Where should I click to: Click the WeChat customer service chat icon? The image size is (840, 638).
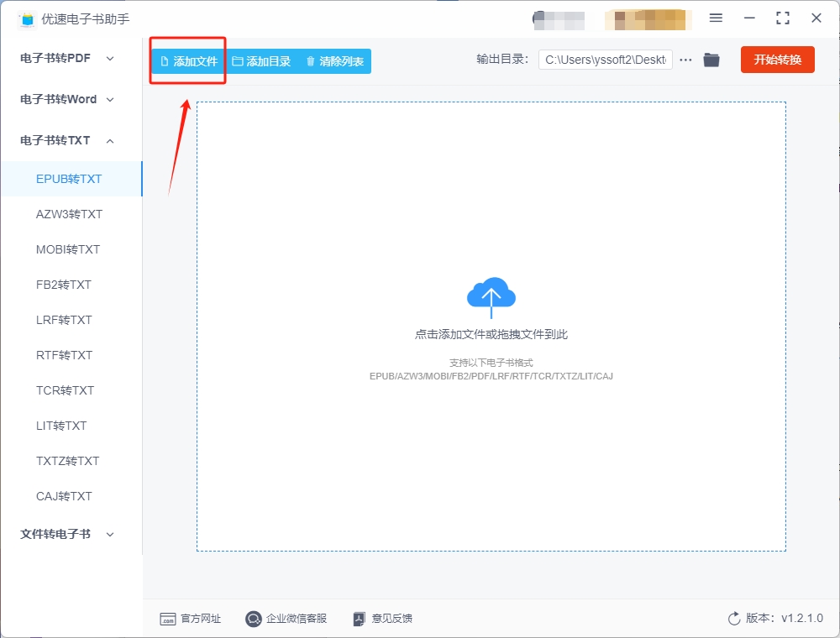pyautogui.click(x=253, y=619)
